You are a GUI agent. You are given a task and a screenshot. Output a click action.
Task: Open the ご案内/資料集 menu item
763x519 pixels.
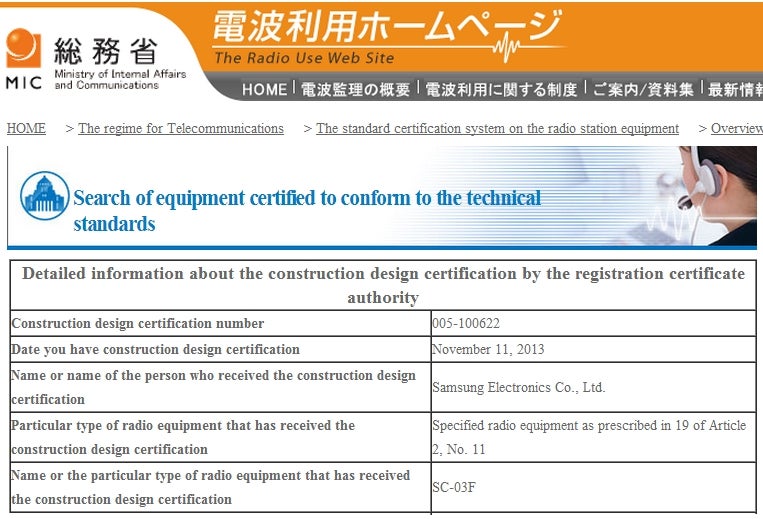pyautogui.click(x=643, y=89)
